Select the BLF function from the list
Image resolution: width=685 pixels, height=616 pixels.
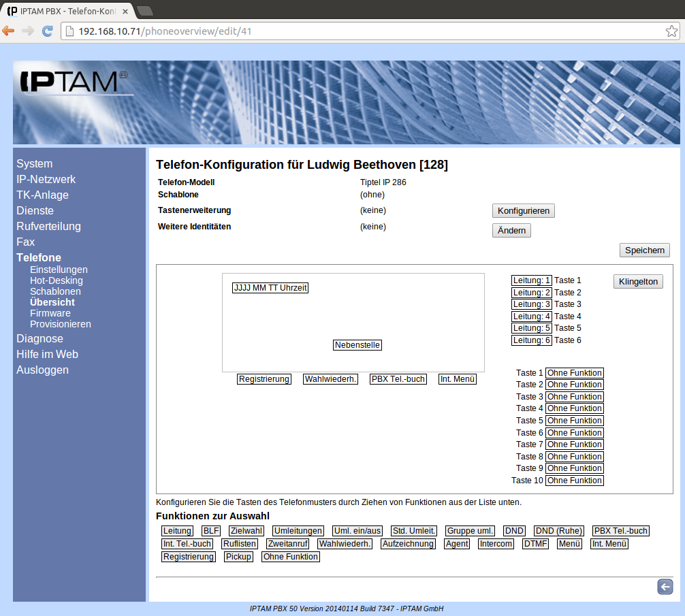pos(211,531)
